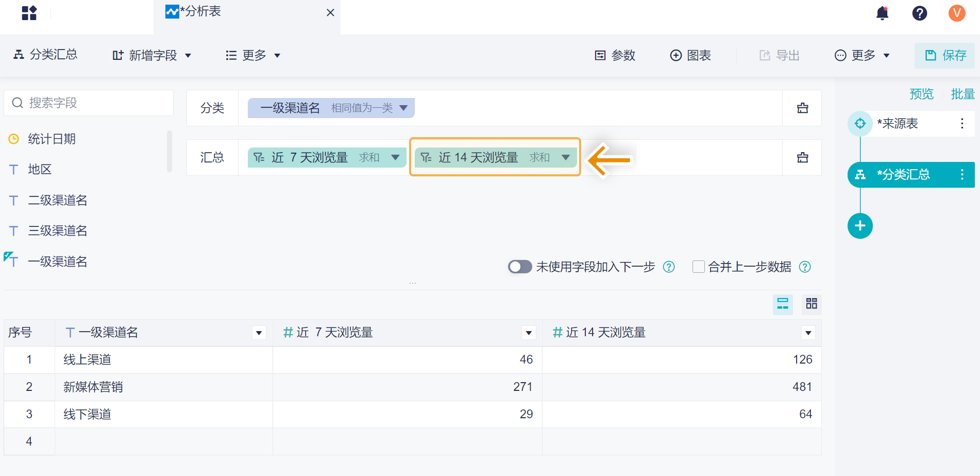Click the 预览 link
The height and width of the screenshot is (476, 980).
coord(921,94)
